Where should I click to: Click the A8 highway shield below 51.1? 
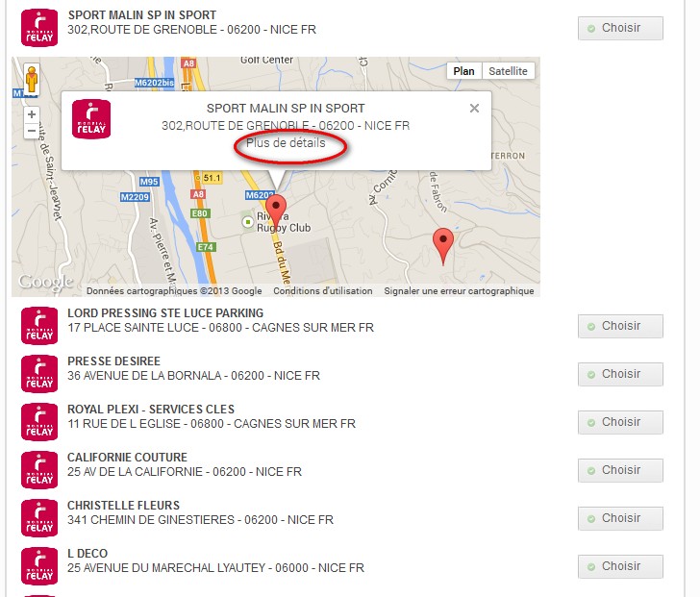pyautogui.click(x=198, y=194)
